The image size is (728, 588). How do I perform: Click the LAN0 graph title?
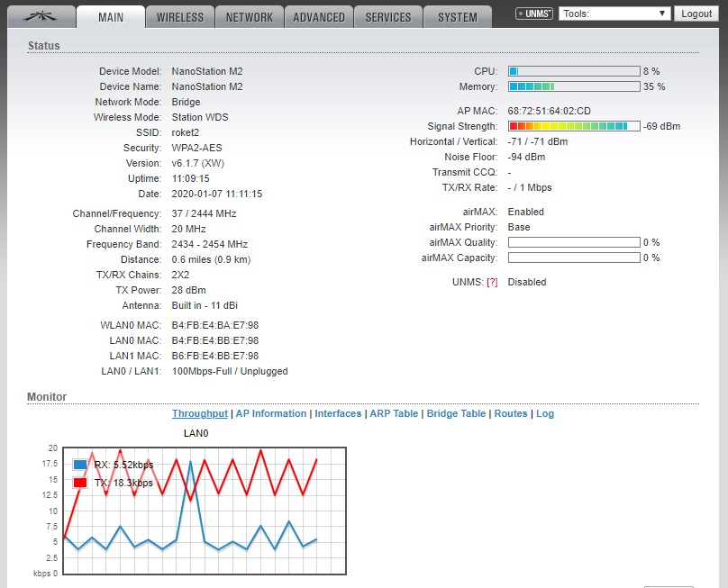(x=196, y=433)
